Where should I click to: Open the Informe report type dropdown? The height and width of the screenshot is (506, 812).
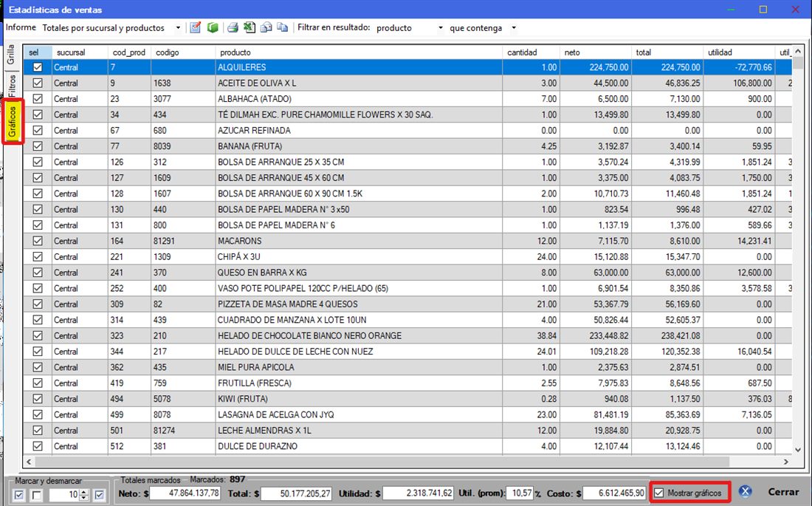coord(178,28)
